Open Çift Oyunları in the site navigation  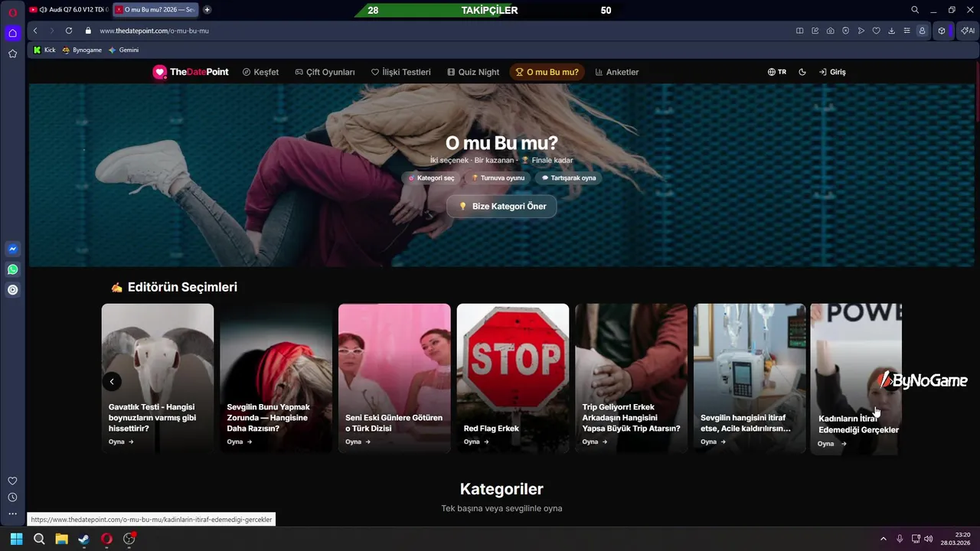click(325, 72)
